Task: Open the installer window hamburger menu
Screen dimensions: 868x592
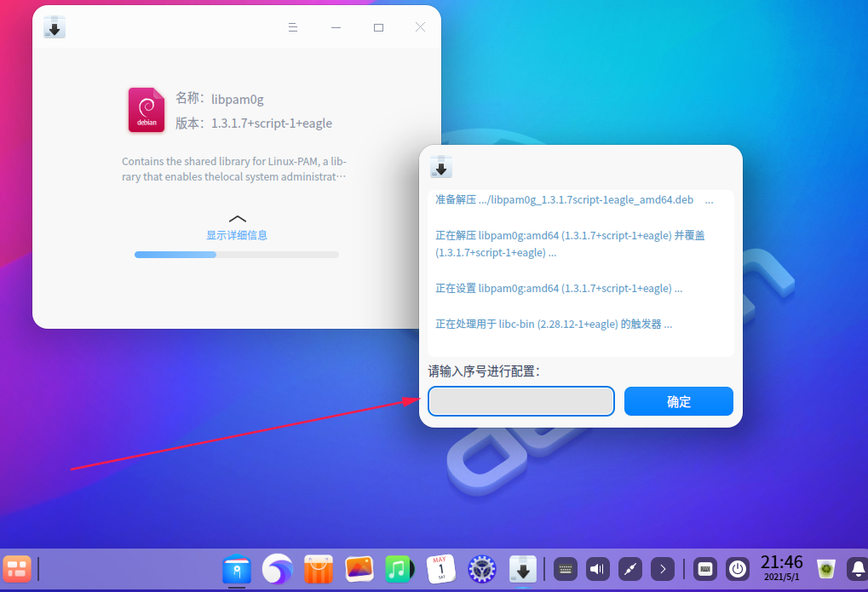Action: (x=293, y=27)
